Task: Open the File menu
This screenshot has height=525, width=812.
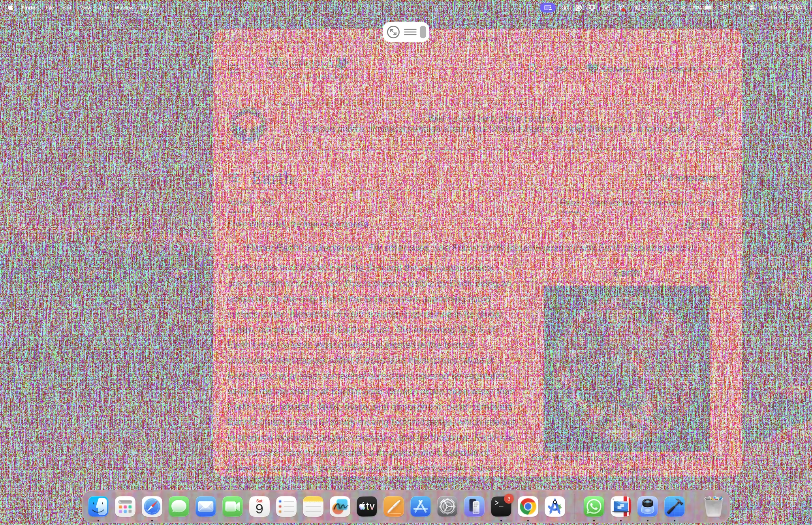Action: pyautogui.click(x=50, y=8)
